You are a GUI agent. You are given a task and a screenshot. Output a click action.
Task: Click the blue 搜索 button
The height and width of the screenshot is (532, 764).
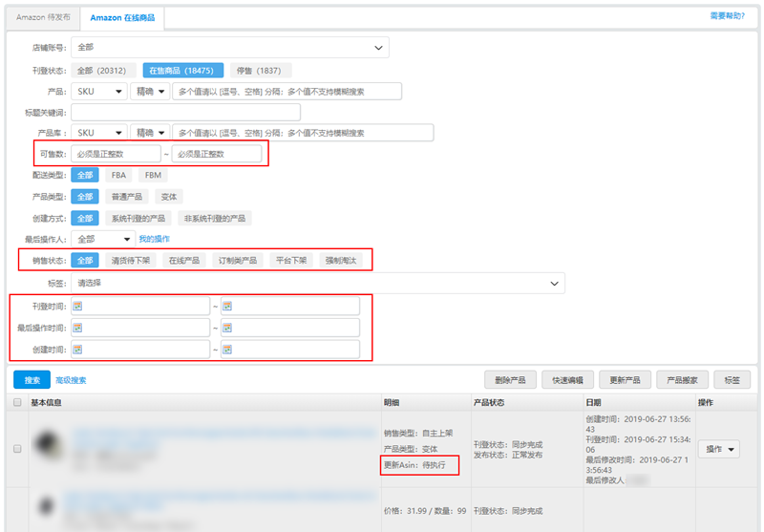click(x=32, y=380)
